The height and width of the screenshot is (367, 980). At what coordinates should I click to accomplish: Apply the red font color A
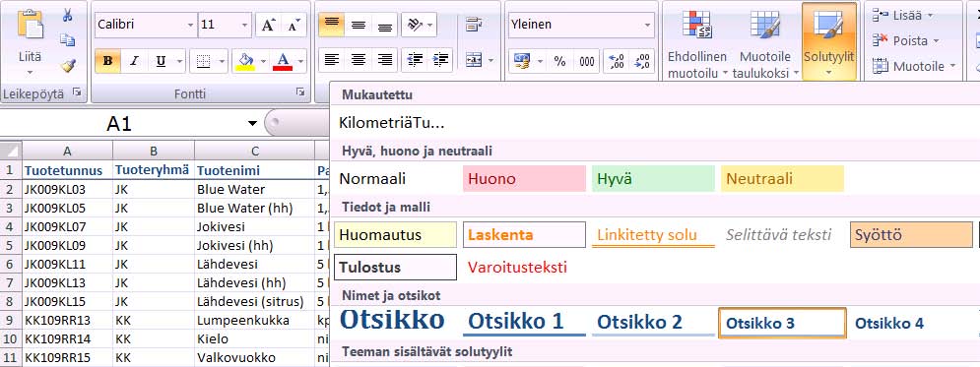point(283,61)
